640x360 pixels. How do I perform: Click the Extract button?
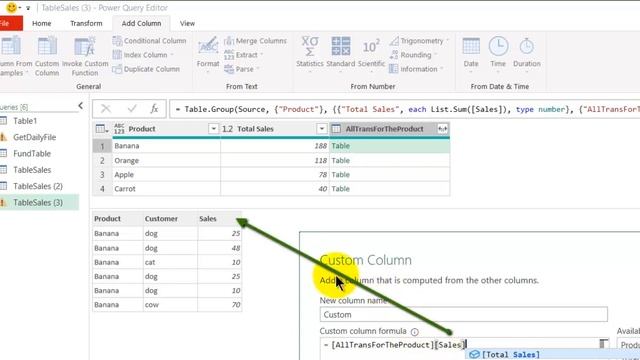coord(243,55)
